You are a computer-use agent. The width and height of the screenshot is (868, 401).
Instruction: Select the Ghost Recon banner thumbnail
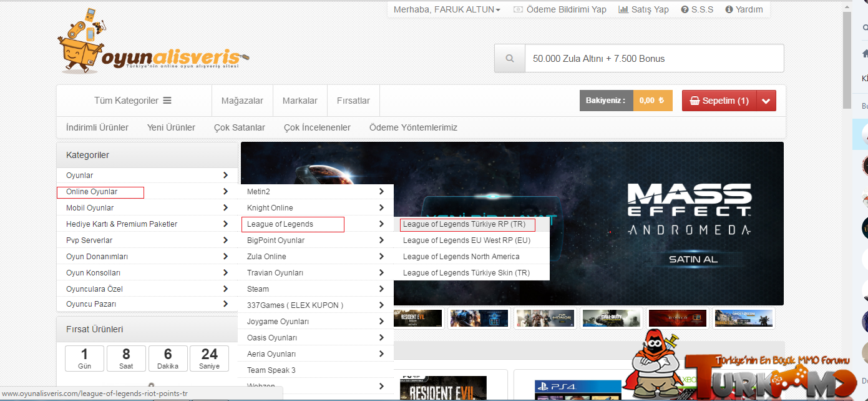pos(744,319)
